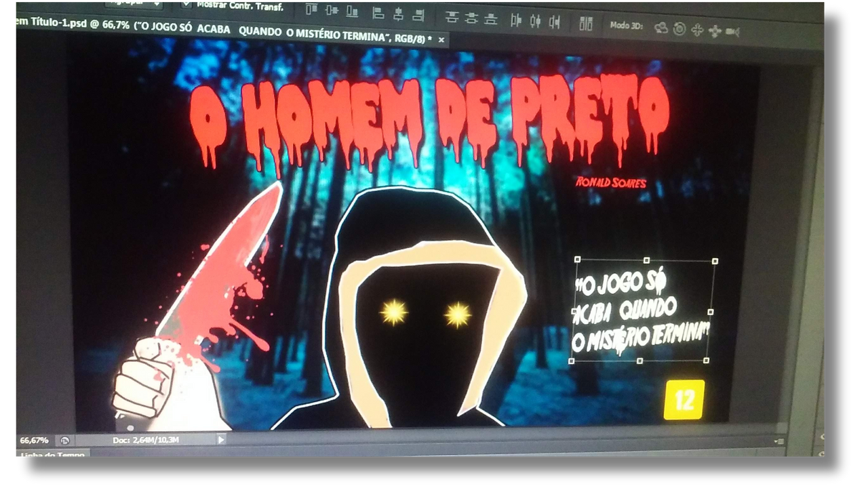868x488 pixels.
Task: Click the align right edges icon
Action: point(418,14)
